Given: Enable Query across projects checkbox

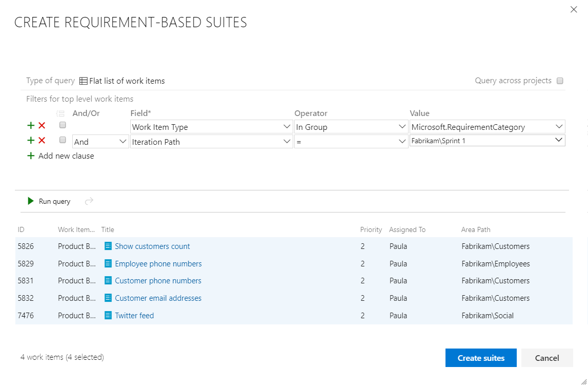Looking at the screenshot, I should pyautogui.click(x=560, y=81).
